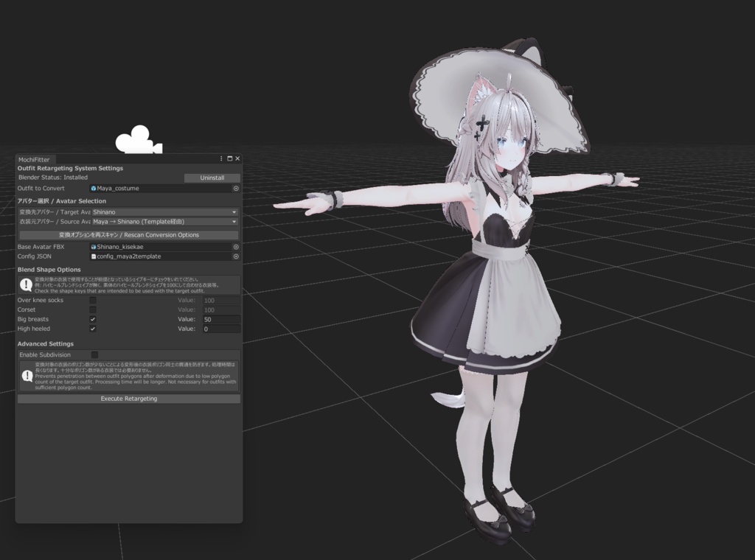
Task: Click the camera gizmo icon in the scene
Action: (139, 139)
